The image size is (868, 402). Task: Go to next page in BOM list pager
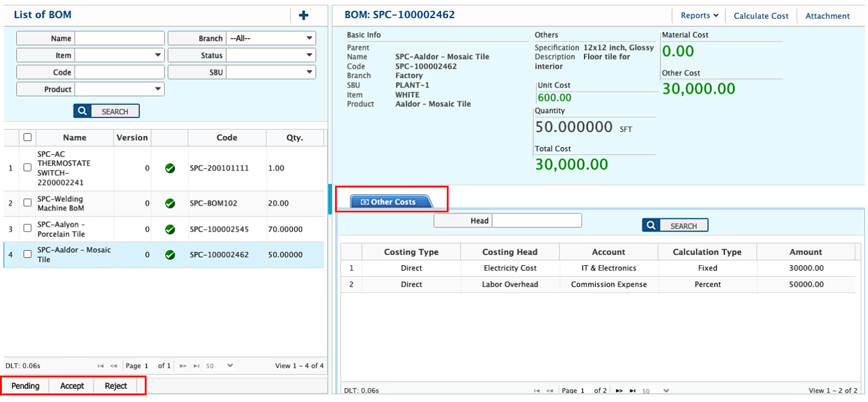click(183, 366)
